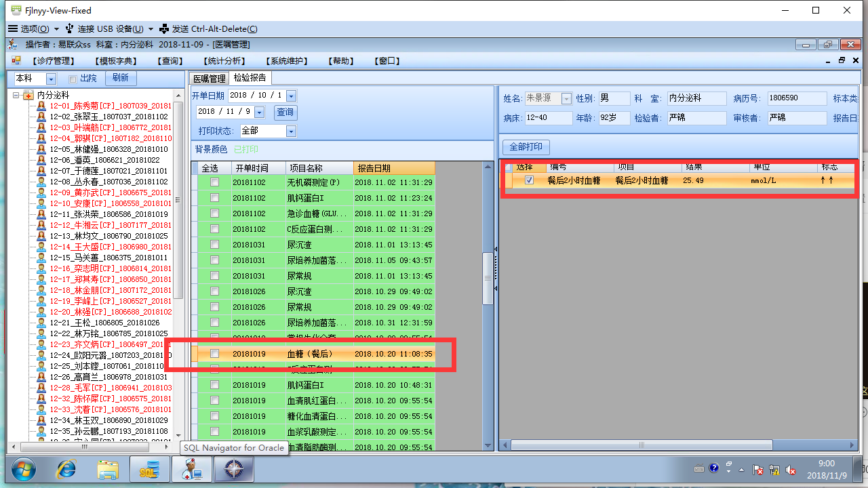
Task: Open Windows Explorer from the taskbar
Action: (108, 469)
